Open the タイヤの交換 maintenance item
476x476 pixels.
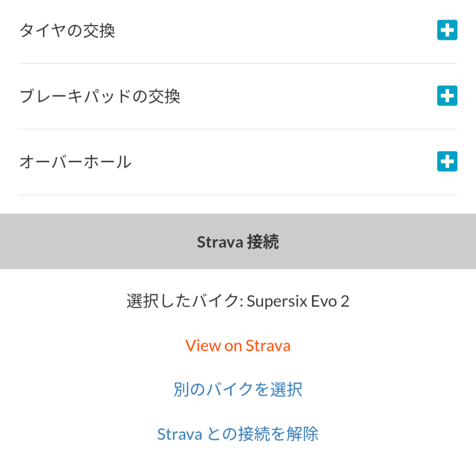click(x=67, y=31)
